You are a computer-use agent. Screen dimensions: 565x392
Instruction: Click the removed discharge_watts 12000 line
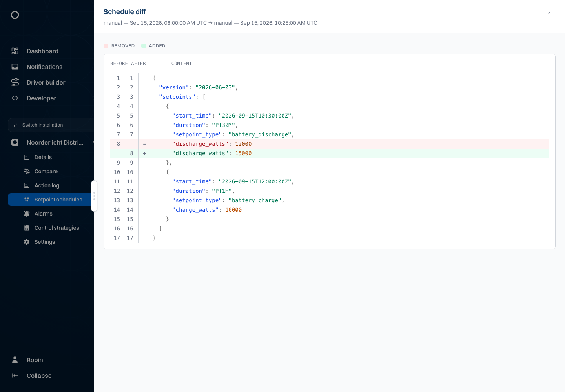tap(330, 144)
